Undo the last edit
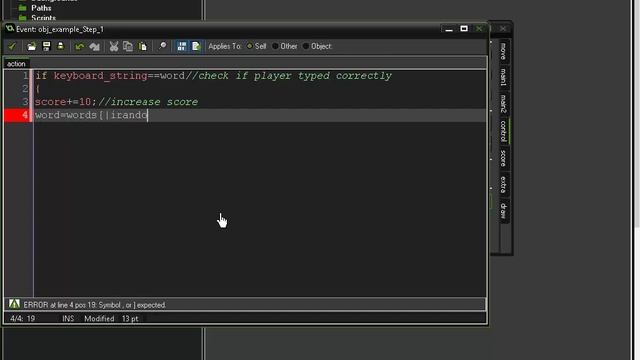The image size is (640, 360). click(x=80, y=47)
